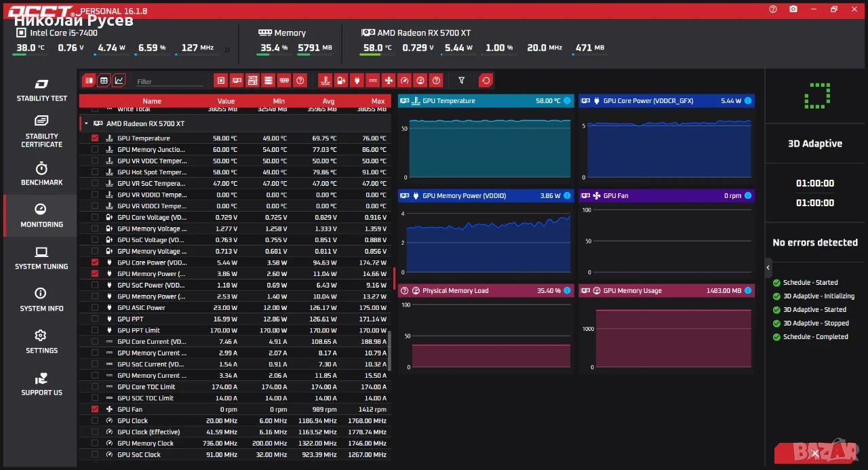Collapse the AMD Radeon RX 5700 XT group

click(86, 124)
